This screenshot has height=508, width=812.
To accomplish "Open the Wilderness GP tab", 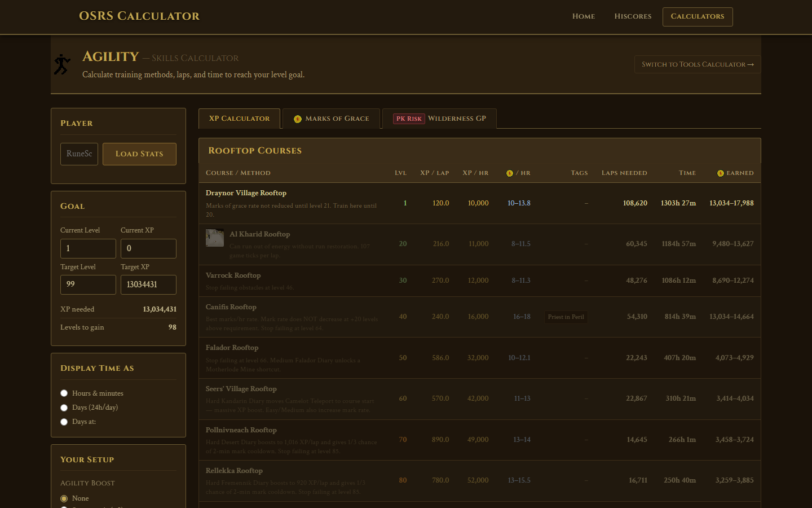I will 439,119.
